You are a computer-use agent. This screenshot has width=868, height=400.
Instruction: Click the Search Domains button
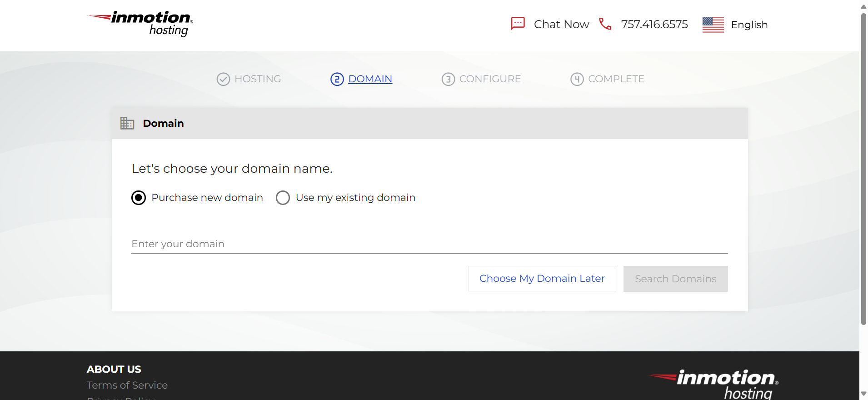pyautogui.click(x=675, y=279)
